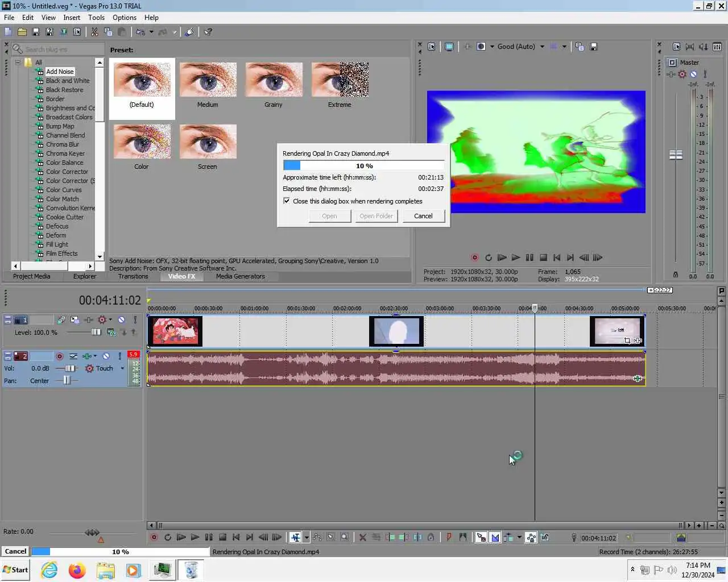Uncheck Close this dialog box when rendering completes
Viewport: 728px width, 582px height.
[287, 201]
